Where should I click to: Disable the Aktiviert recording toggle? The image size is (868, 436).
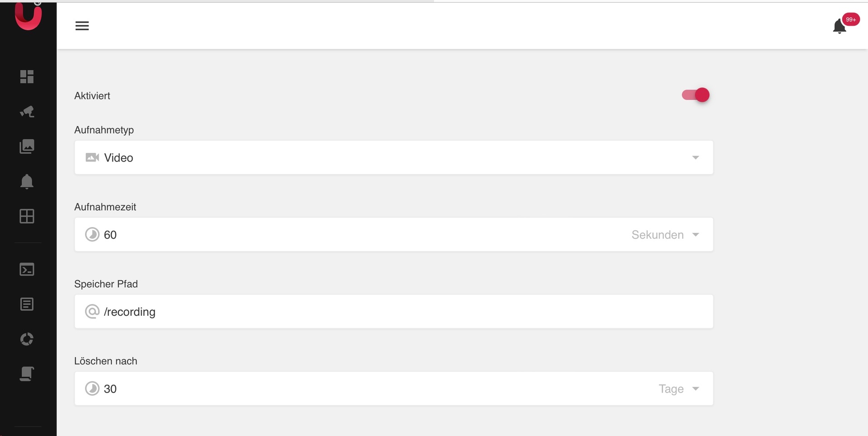(x=696, y=95)
